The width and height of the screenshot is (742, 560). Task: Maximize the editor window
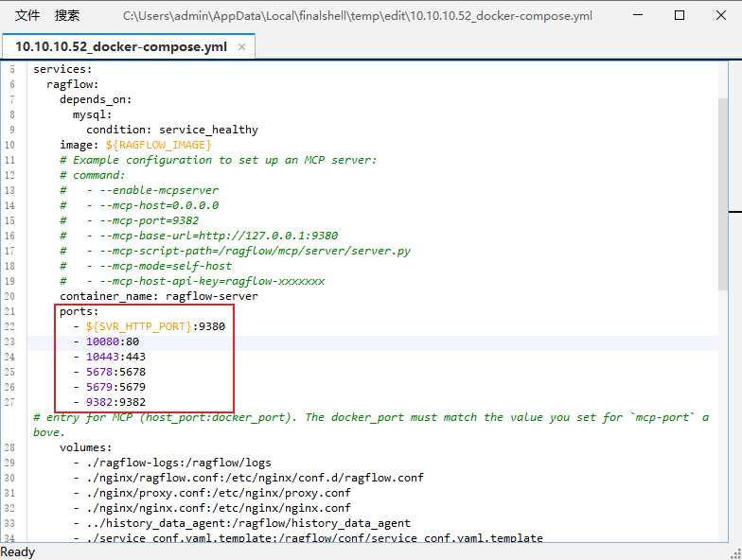680,15
